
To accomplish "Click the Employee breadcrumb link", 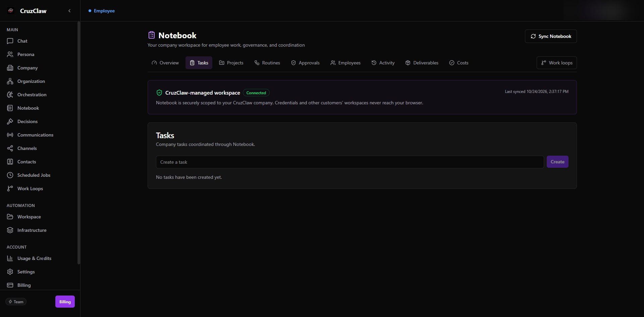I will click(104, 11).
